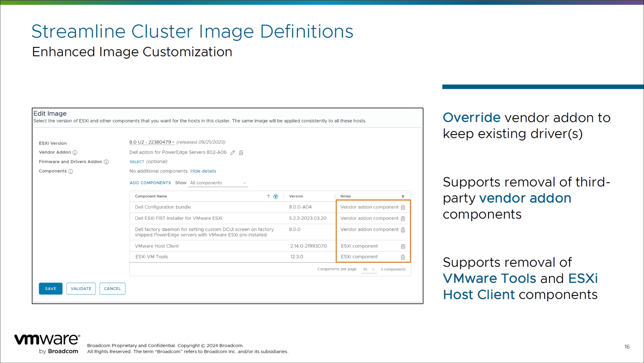
Task: Open the Component Name column filter icon
Action: (x=275, y=196)
